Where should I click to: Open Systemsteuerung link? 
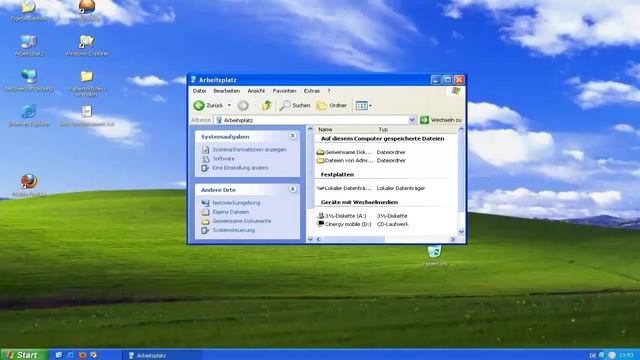pos(233,230)
